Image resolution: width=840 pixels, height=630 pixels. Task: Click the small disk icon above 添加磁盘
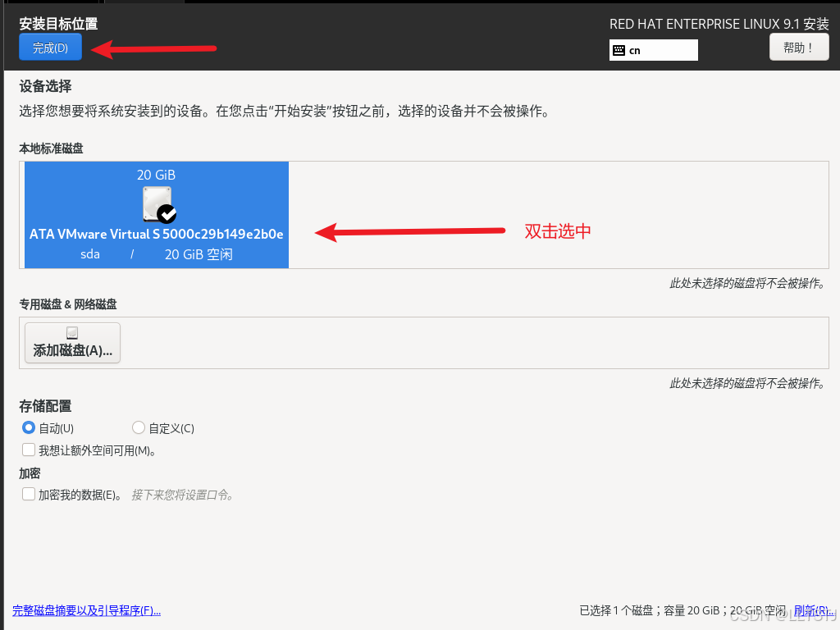[72, 333]
